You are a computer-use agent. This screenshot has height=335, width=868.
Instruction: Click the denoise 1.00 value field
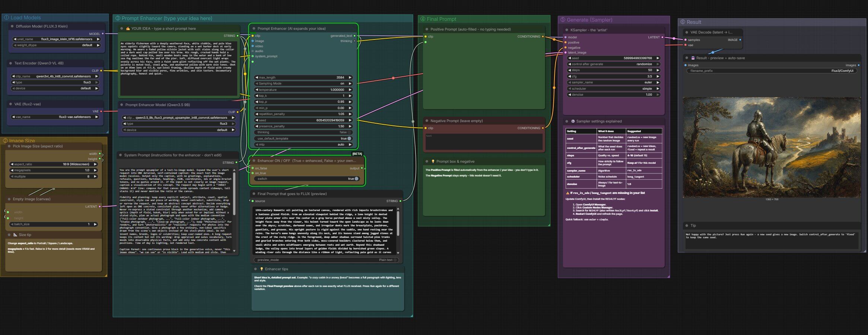614,95
